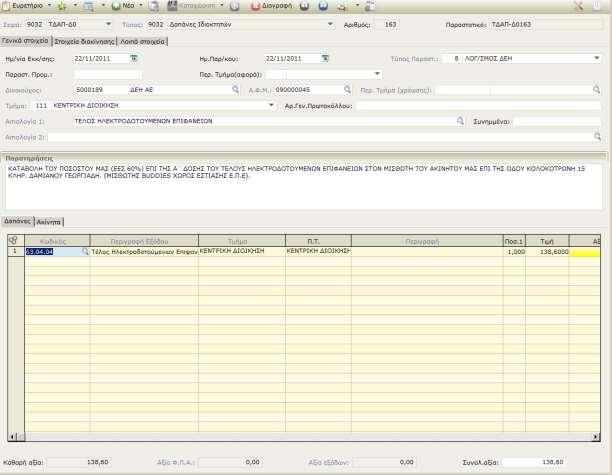
Task: Open calendar for Ημ/νία Εκδ/σης
Action: tap(134, 58)
